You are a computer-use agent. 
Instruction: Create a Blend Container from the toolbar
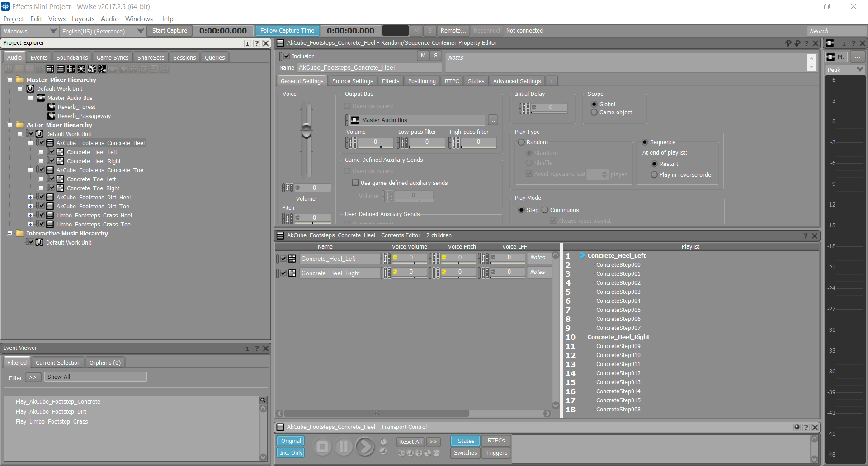point(81,69)
